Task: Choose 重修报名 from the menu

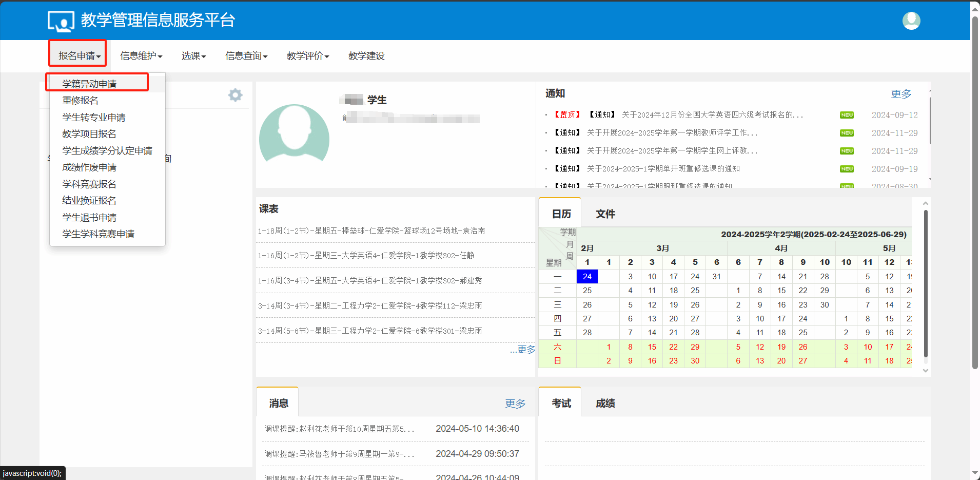Action: coord(81,101)
